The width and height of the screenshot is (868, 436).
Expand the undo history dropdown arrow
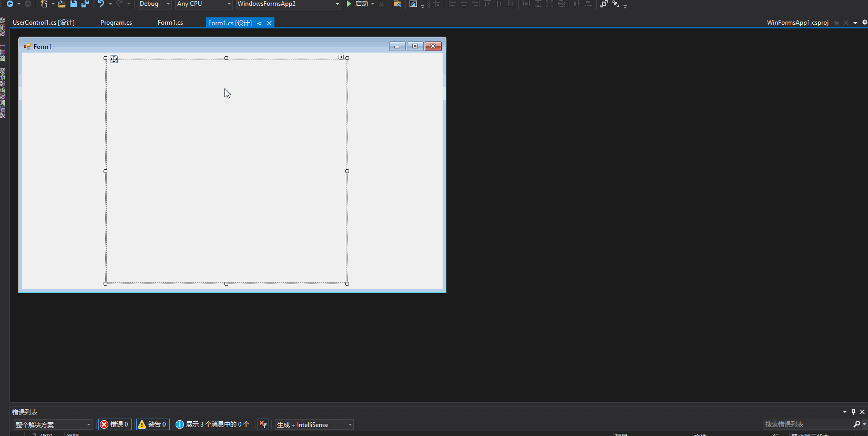point(110,4)
